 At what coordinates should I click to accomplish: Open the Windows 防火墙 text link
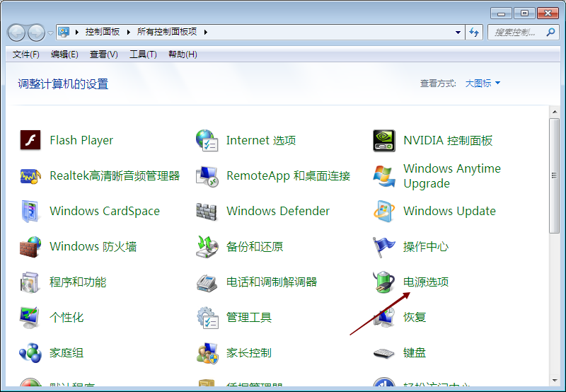pyautogui.click(x=93, y=246)
